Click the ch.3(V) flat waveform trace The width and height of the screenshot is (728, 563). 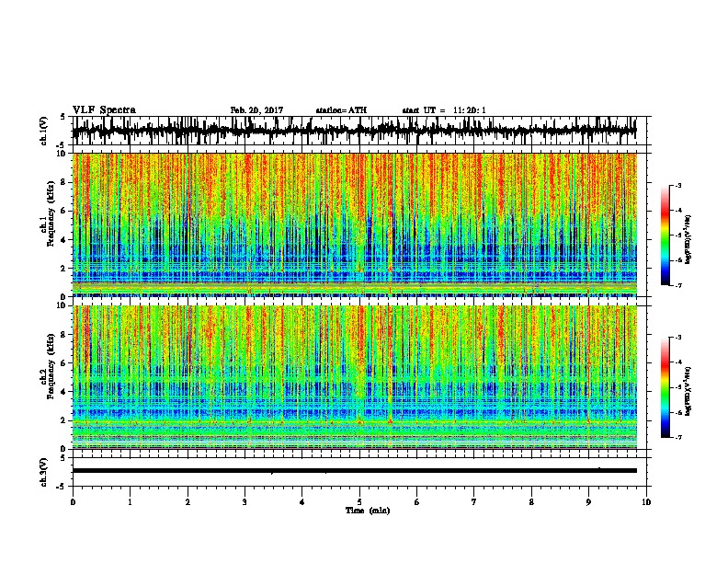coord(354,471)
